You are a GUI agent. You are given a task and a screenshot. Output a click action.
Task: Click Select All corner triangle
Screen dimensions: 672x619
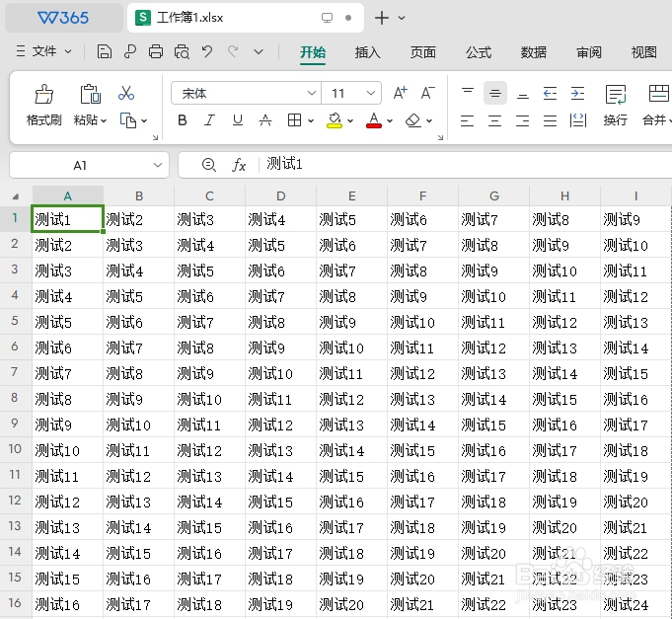[x=16, y=196]
